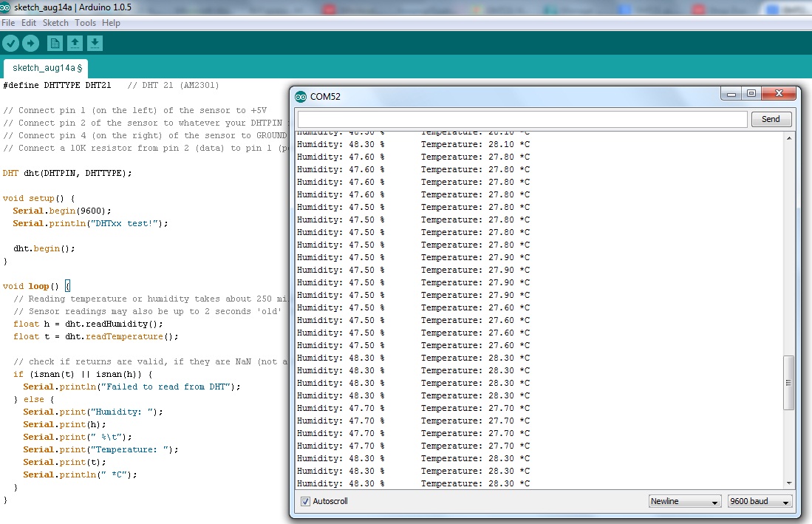Click the Arduino icon in the COM52 title bar
Screen dimensions: 812x524
301,97
